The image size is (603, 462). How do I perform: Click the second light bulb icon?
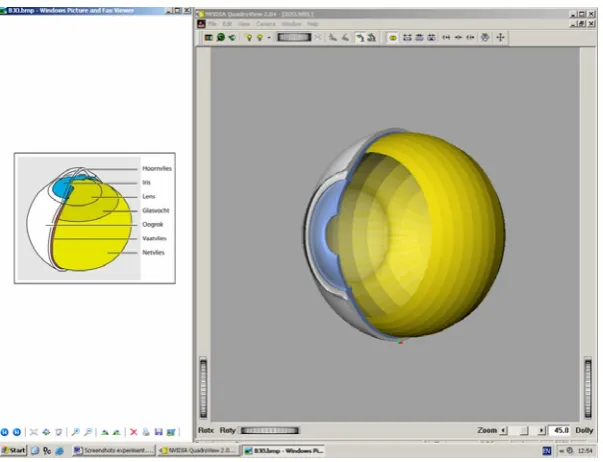(260, 37)
